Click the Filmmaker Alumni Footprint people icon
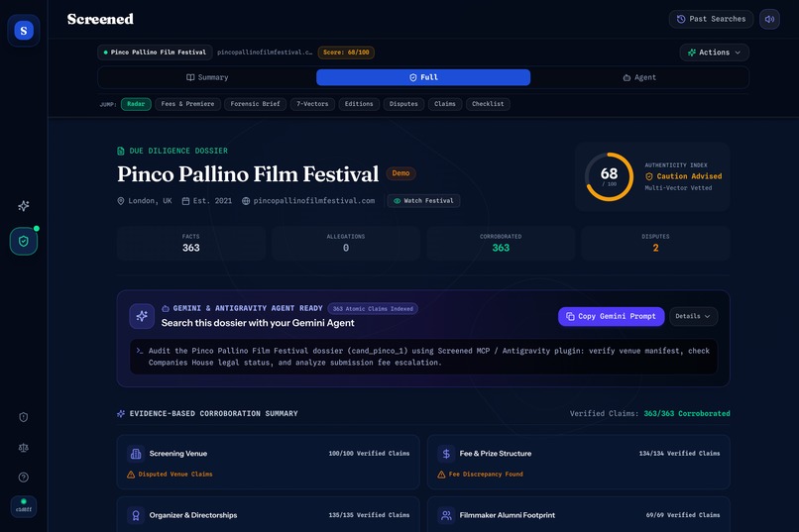The width and height of the screenshot is (799, 532). [x=446, y=516]
